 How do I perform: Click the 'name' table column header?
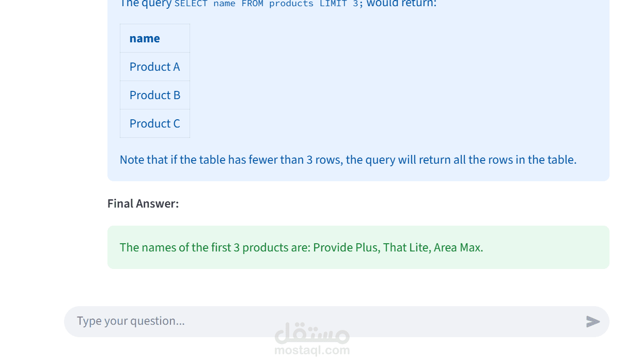pyautogui.click(x=145, y=38)
